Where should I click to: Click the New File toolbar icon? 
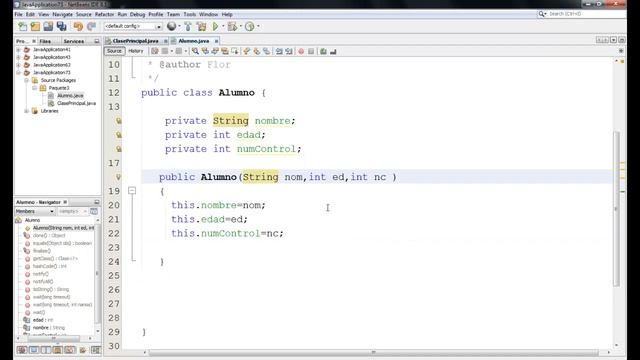pyautogui.click(x=23, y=27)
